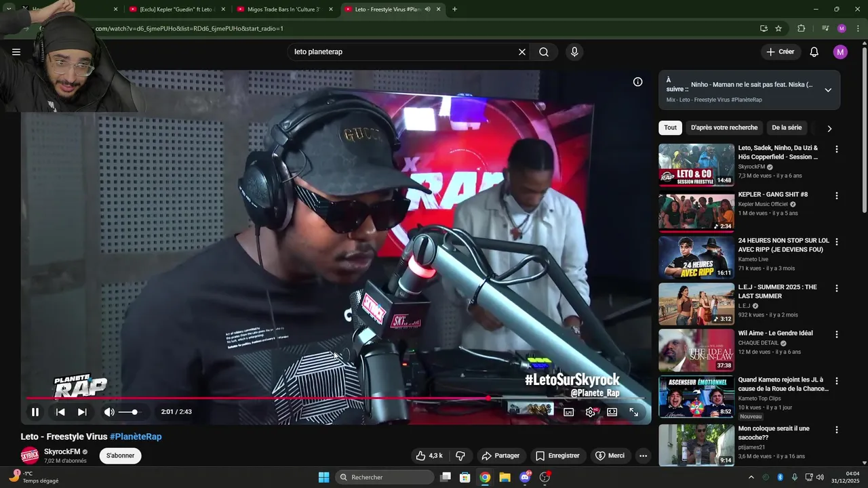Share the video via Partager button
Image resolution: width=868 pixels, height=488 pixels.
coord(500,455)
